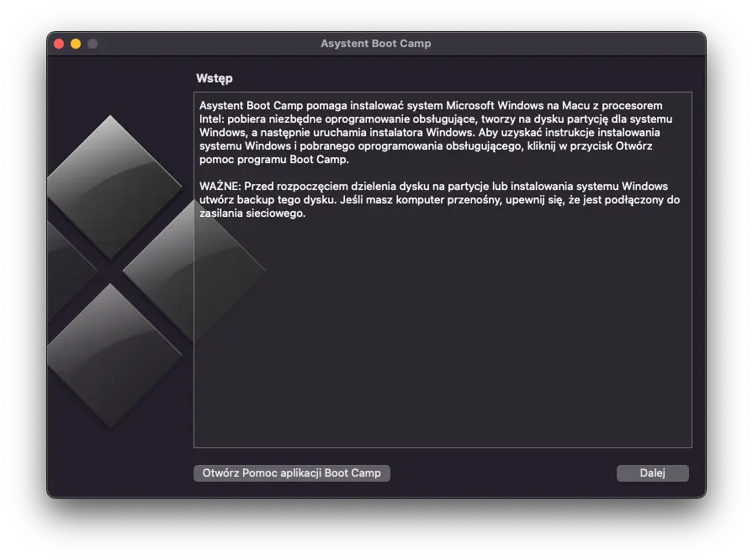753x560 pixels.
Task: Click 'zasilania sieciowego' in the warning text
Action: coord(252,214)
